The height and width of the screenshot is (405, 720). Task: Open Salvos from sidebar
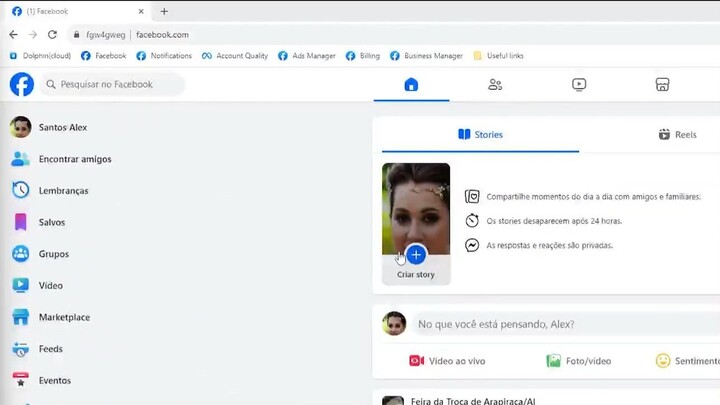point(52,222)
